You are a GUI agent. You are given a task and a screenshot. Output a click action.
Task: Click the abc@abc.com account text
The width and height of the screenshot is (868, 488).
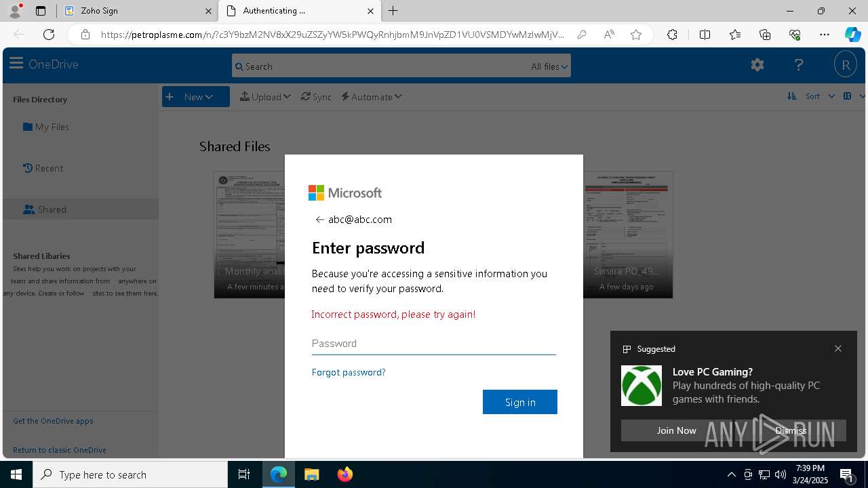click(360, 220)
